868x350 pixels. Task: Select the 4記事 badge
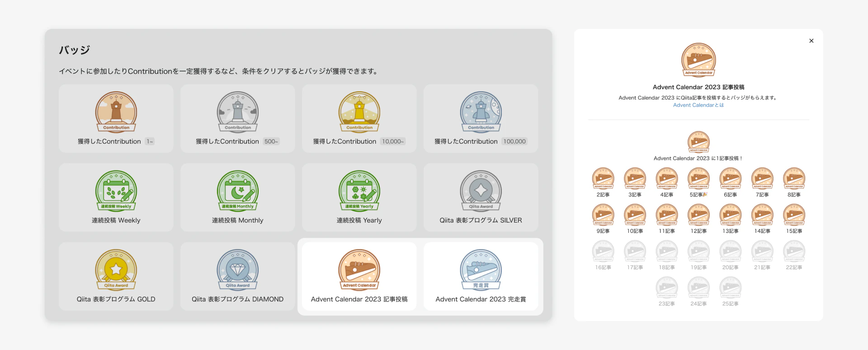(667, 179)
